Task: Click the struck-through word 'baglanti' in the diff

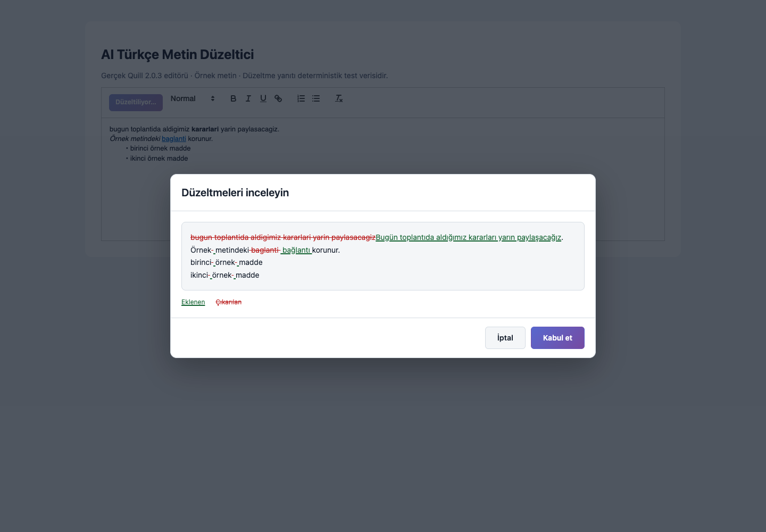Action: click(x=265, y=250)
